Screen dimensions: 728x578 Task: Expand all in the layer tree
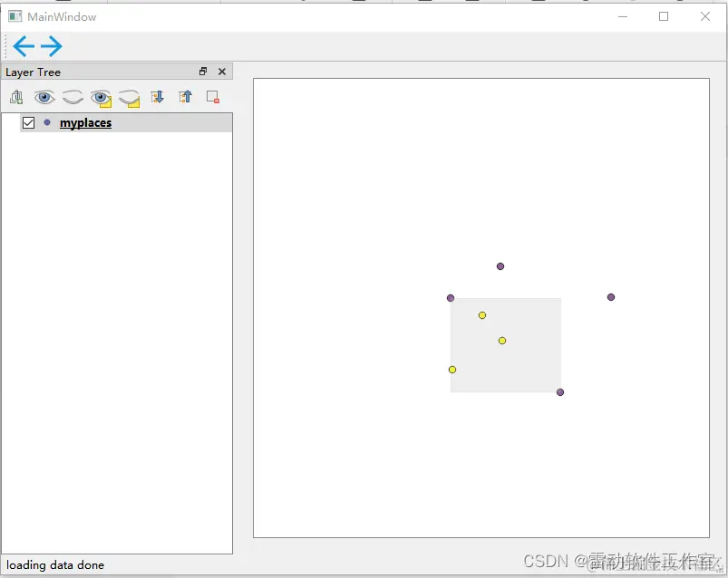click(x=158, y=97)
